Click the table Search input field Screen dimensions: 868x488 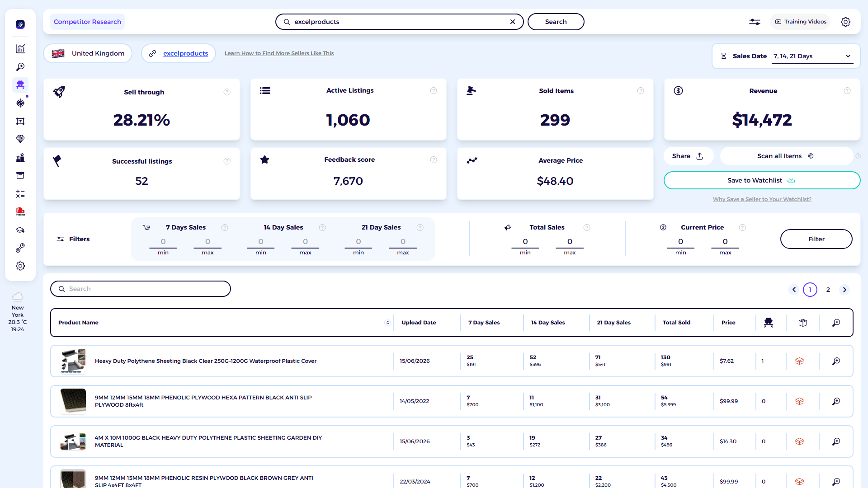[141, 289]
